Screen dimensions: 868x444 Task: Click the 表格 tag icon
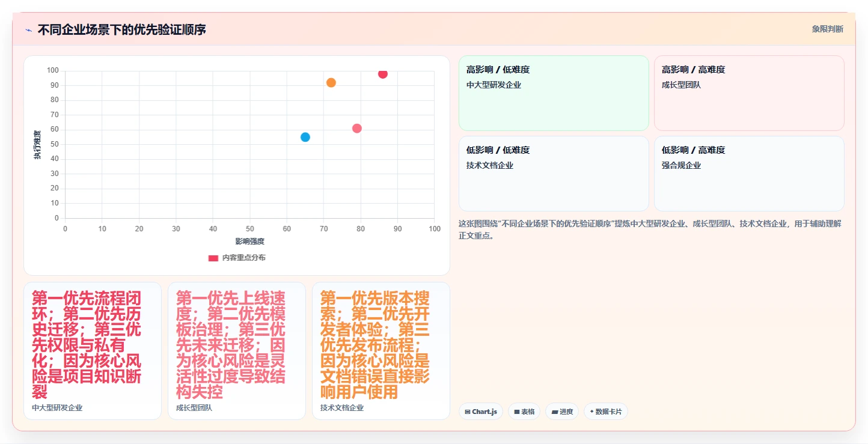coord(517,412)
